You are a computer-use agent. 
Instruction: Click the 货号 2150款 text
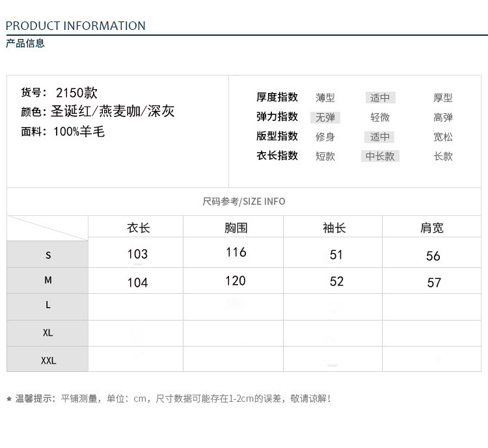[59, 93]
